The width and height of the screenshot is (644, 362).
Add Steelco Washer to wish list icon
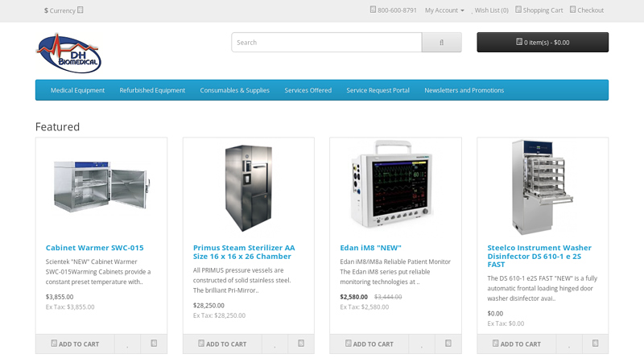pos(569,344)
